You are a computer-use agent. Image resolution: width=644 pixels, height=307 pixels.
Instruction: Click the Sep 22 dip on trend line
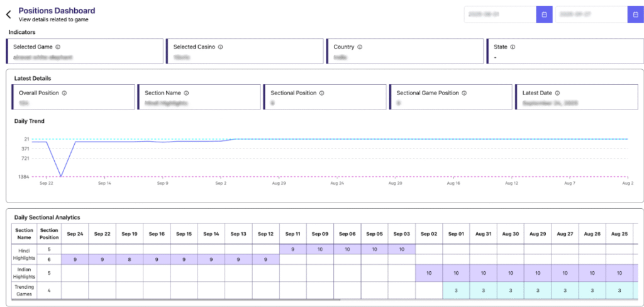[61, 176]
